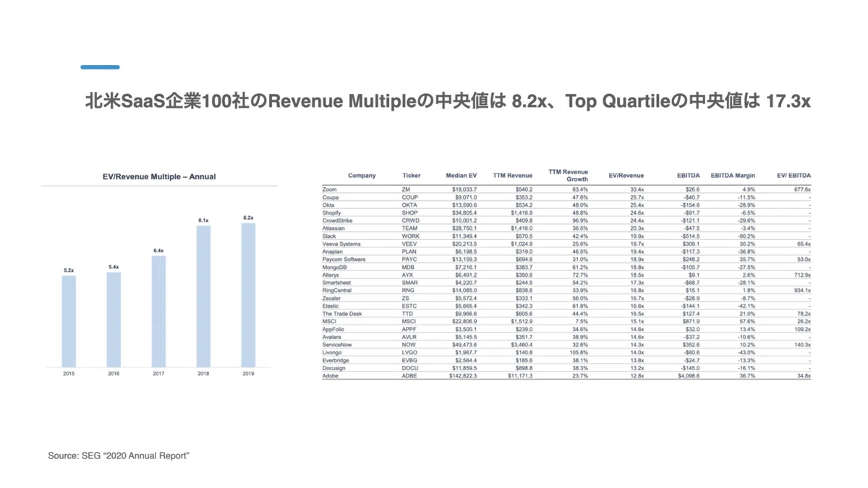
Task: Click the '2015' axis label
Action: point(69,374)
